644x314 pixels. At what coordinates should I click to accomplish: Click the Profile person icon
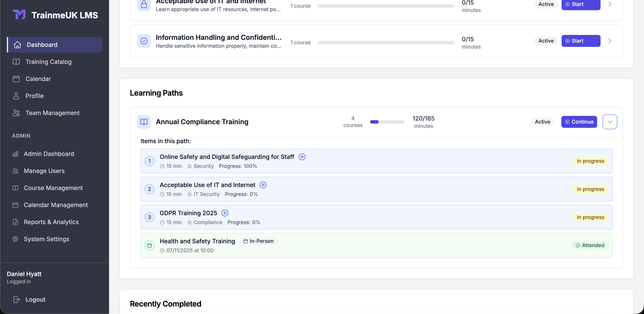pyautogui.click(x=16, y=96)
